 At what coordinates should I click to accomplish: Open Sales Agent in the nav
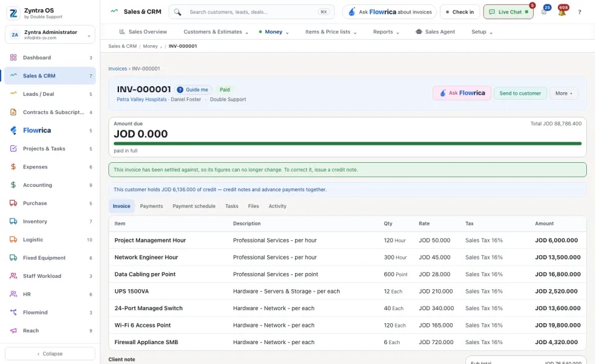[x=435, y=32]
